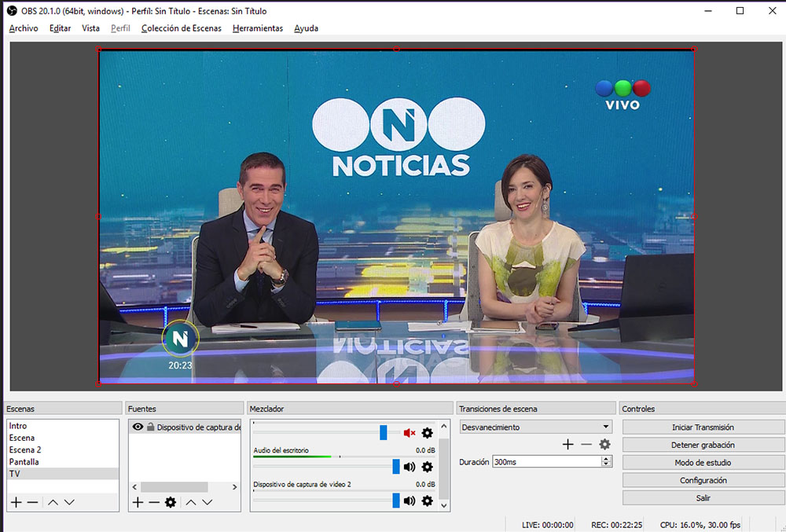Move the source down in Fuentes list

pos(207,502)
